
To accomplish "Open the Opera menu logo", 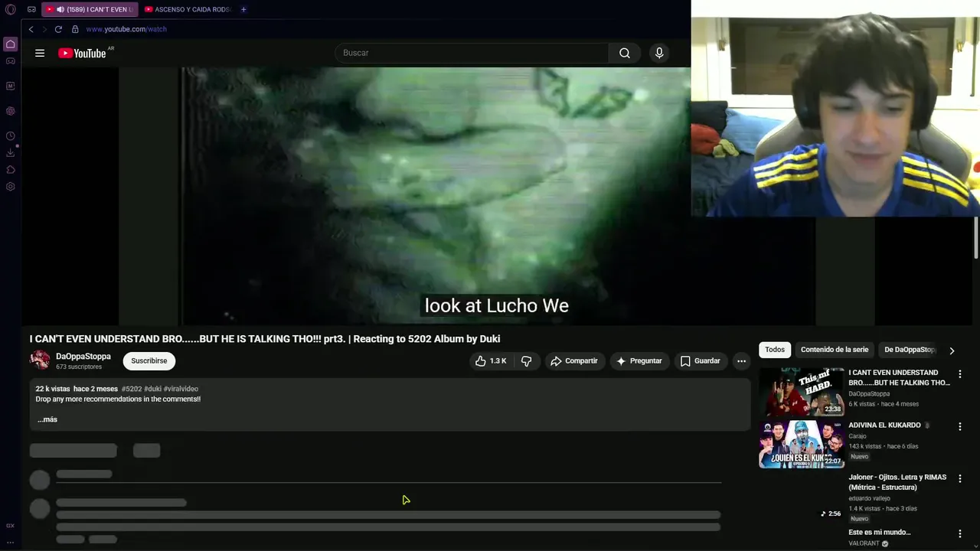I will (x=10, y=9).
